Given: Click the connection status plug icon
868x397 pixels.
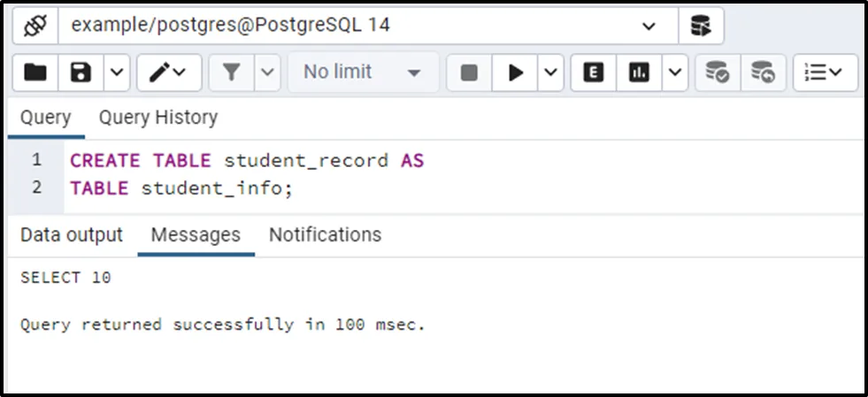Looking at the screenshot, I should point(35,26).
